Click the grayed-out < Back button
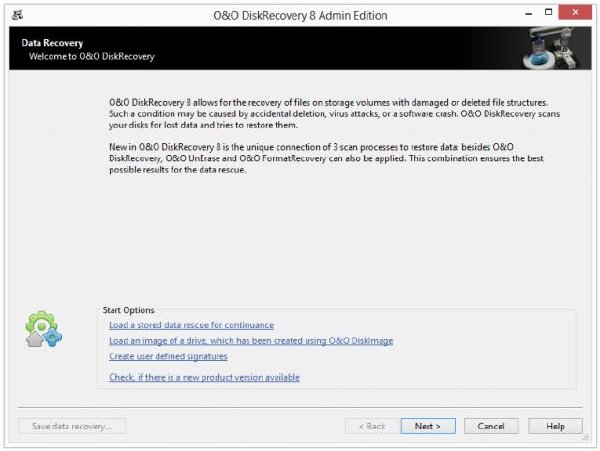Viewport: 600px width, 451px height. coord(372,426)
